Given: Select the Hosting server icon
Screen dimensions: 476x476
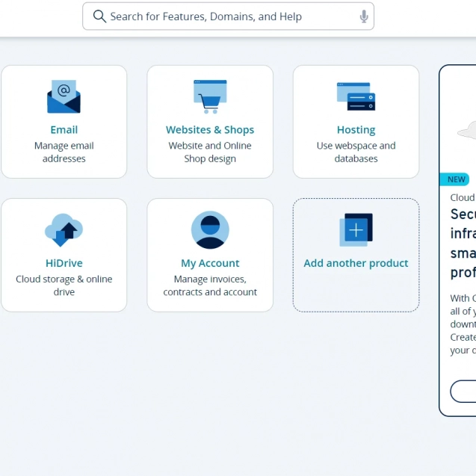Looking at the screenshot, I should point(356,97).
